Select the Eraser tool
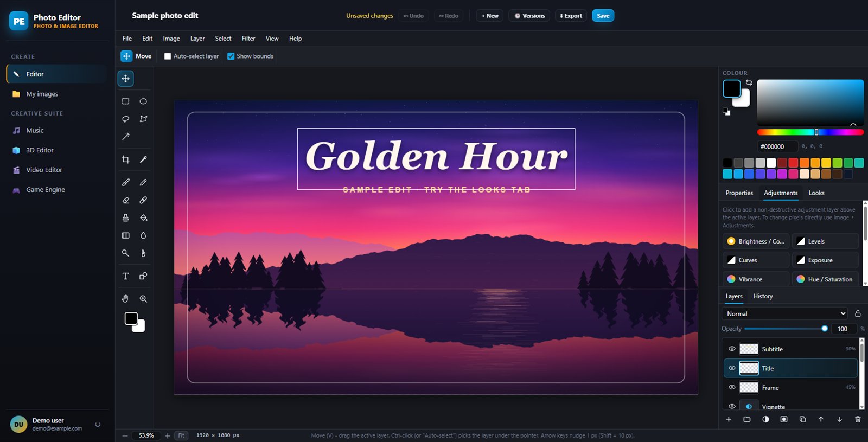This screenshot has width=868, height=442. click(x=125, y=200)
